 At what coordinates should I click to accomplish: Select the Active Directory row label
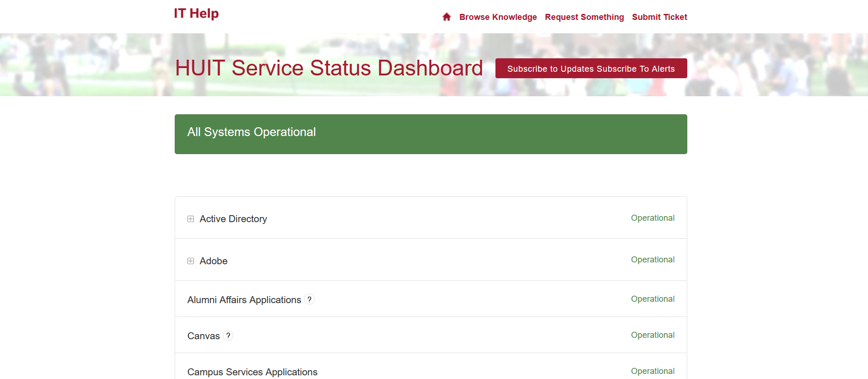pos(233,219)
